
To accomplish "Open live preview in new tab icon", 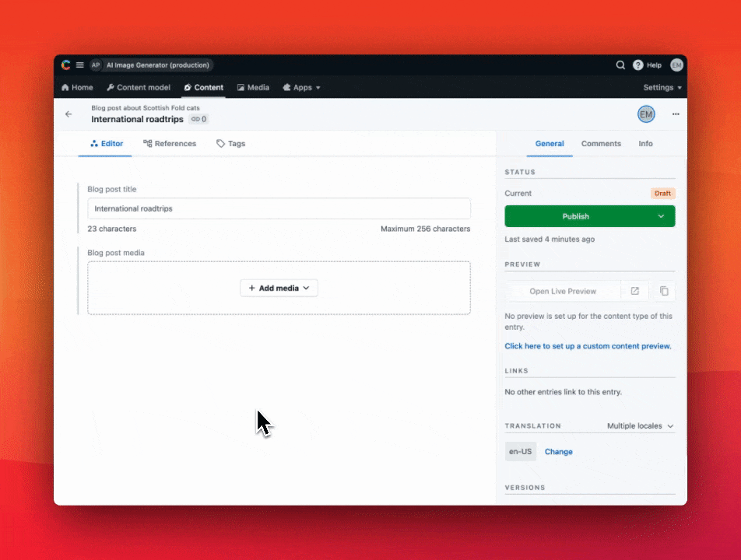I will click(634, 292).
